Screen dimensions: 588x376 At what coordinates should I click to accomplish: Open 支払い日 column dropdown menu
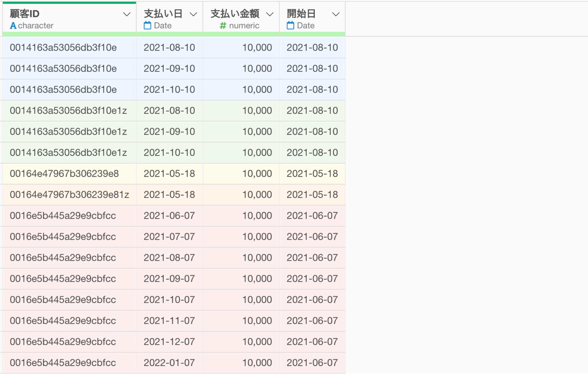coord(193,14)
